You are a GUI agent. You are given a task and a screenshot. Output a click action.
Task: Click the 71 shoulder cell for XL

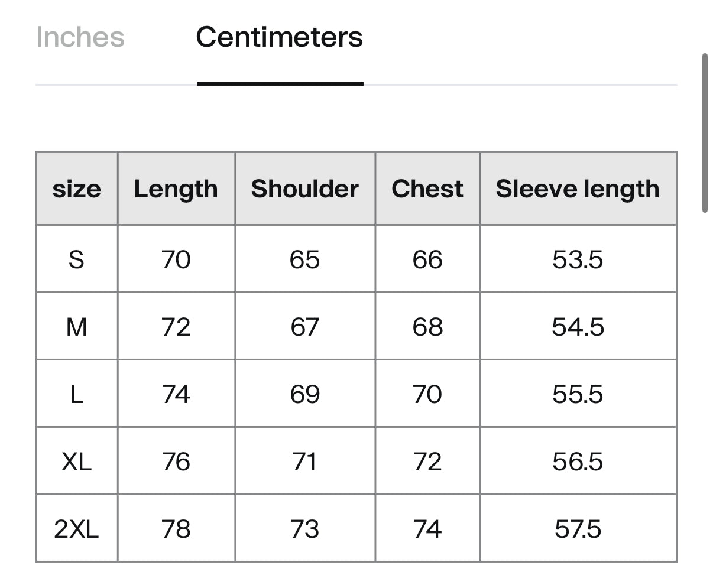tap(305, 461)
